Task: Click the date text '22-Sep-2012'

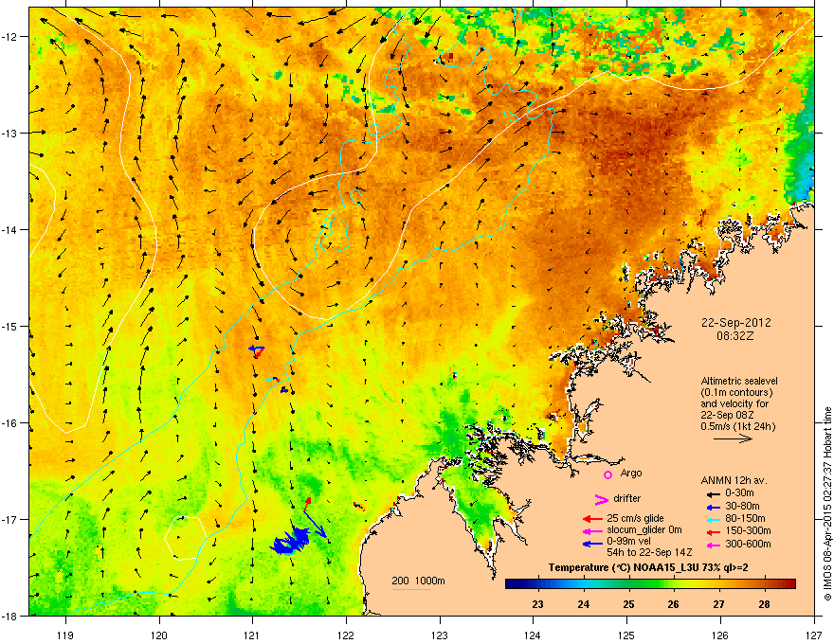Action: coord(736,323)
